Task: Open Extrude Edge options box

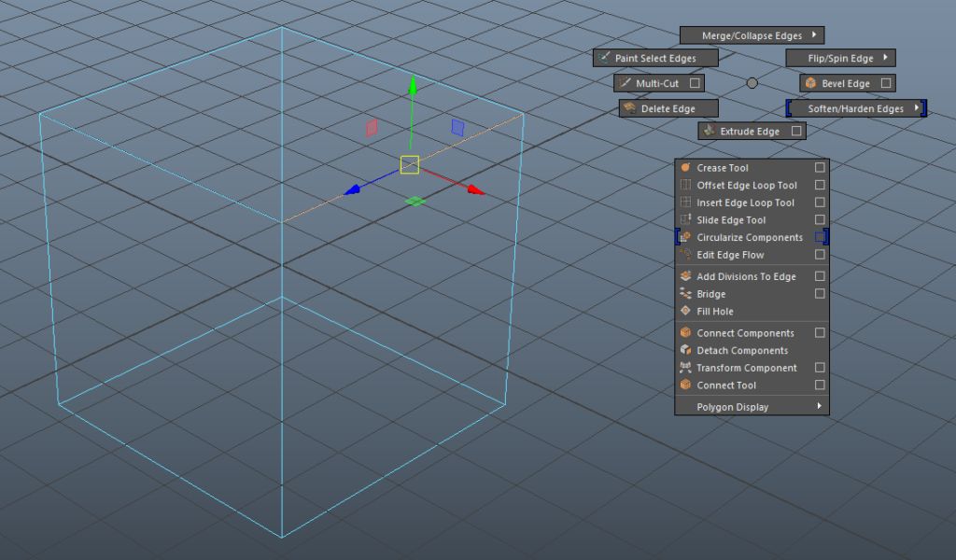Action: 796,131
